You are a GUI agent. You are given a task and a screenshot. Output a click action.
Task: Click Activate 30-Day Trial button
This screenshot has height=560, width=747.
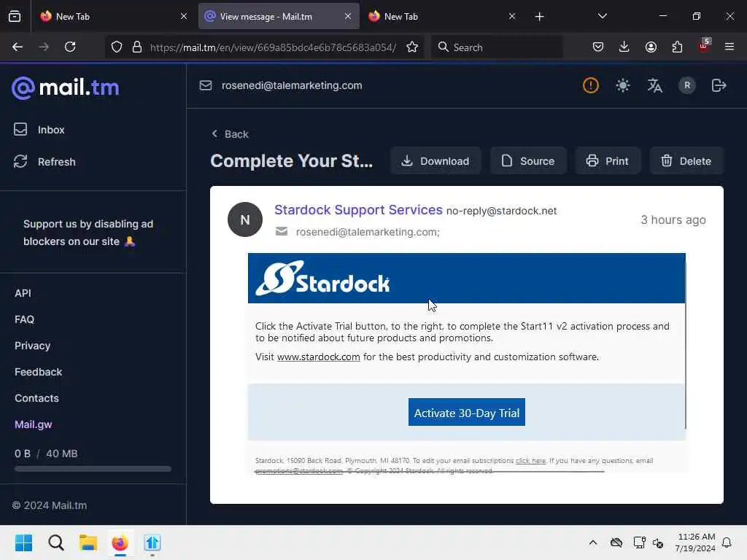(x=466, y=413)
